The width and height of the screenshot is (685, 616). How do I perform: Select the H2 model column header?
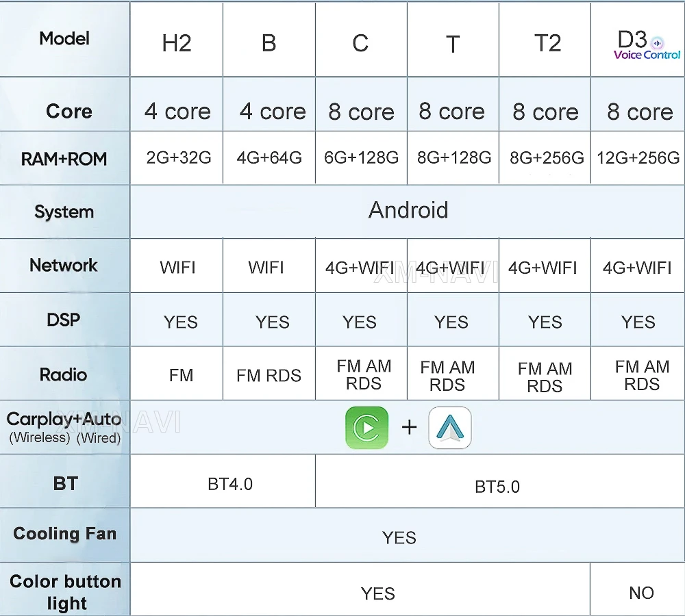coord(177,44)
